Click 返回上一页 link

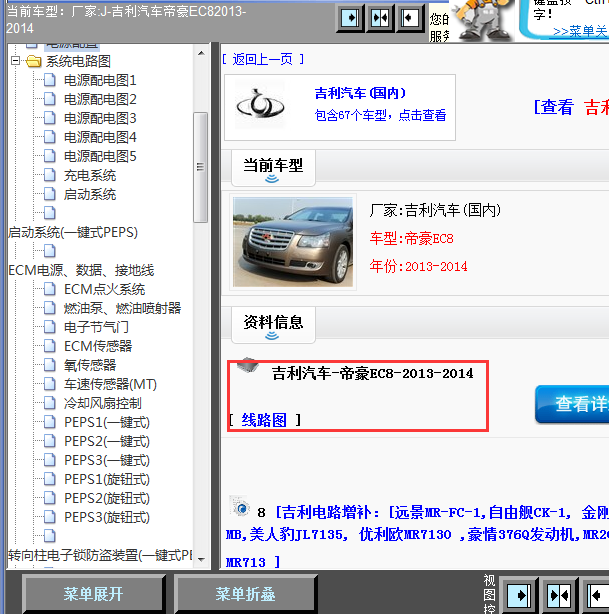(x=263, y=60)
